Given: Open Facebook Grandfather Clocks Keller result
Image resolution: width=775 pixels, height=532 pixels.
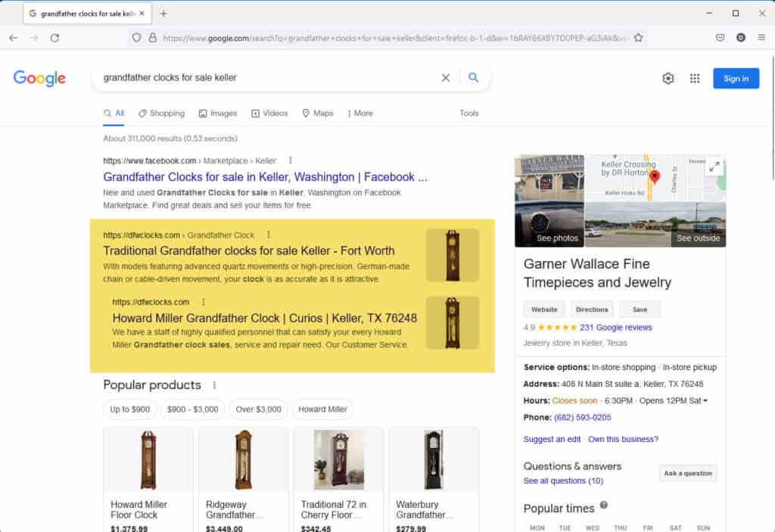Looking at the screenshot, I should coord(265,177).
